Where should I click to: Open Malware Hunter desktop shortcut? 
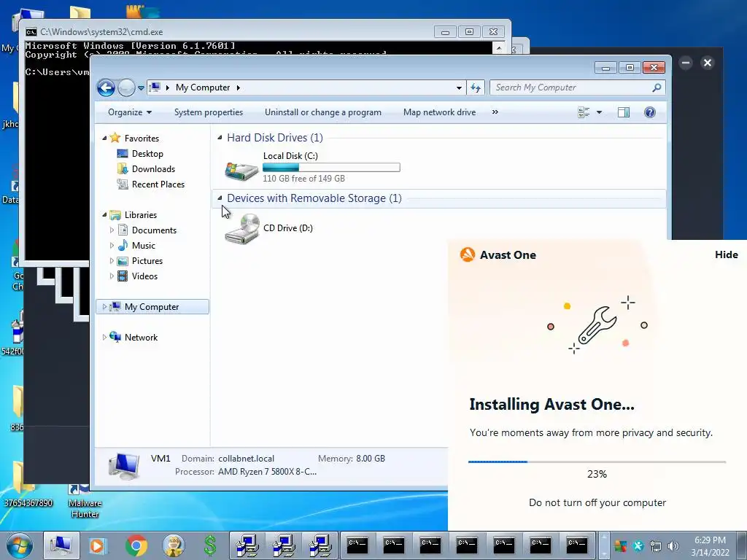coord(85,501)
